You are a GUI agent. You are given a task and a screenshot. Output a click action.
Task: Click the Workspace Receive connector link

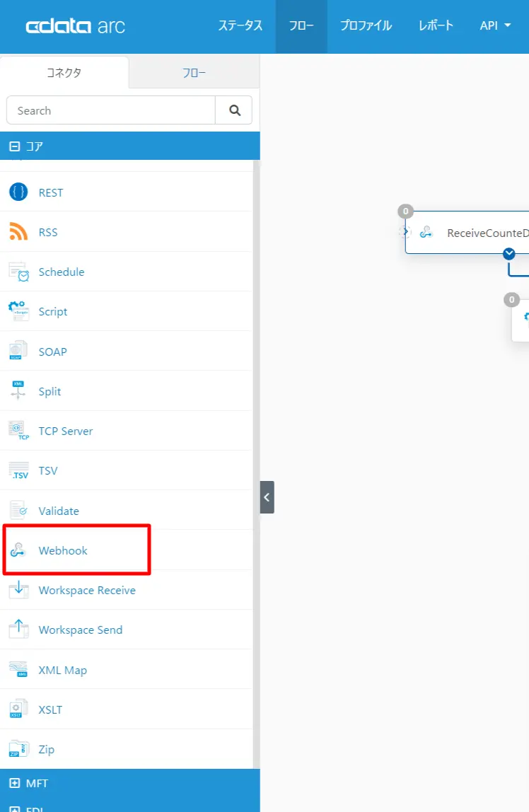87,590
